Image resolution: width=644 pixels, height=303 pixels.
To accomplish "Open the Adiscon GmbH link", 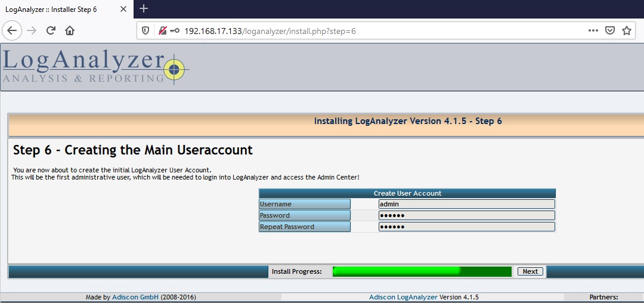I will (x=135, y=297).
